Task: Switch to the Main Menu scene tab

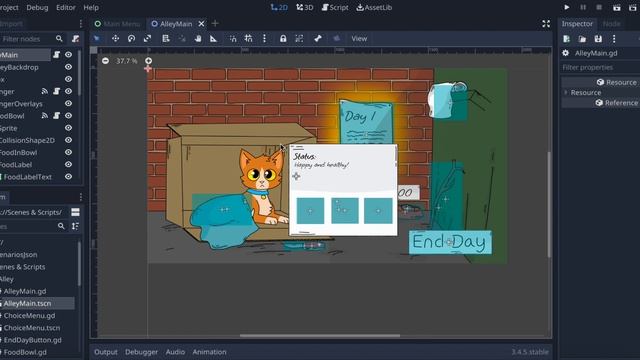Action: (117, 24)
